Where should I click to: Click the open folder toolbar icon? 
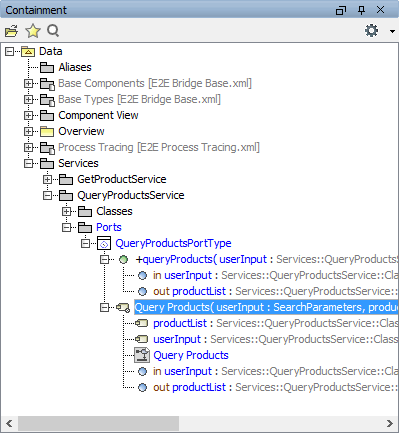click(11, 31)
